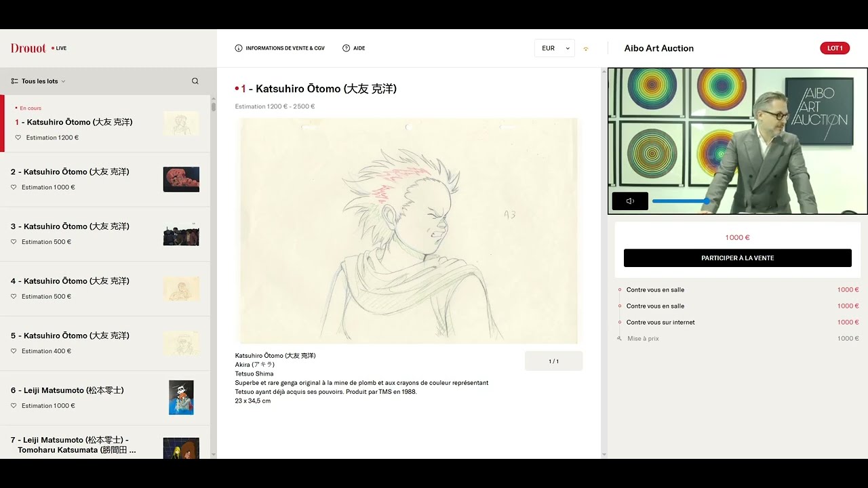Image resolution: width=868 pixels, height=488 pixels.
Task: Open lot 7 thumbnail image
Action: [x=181, y=448]
